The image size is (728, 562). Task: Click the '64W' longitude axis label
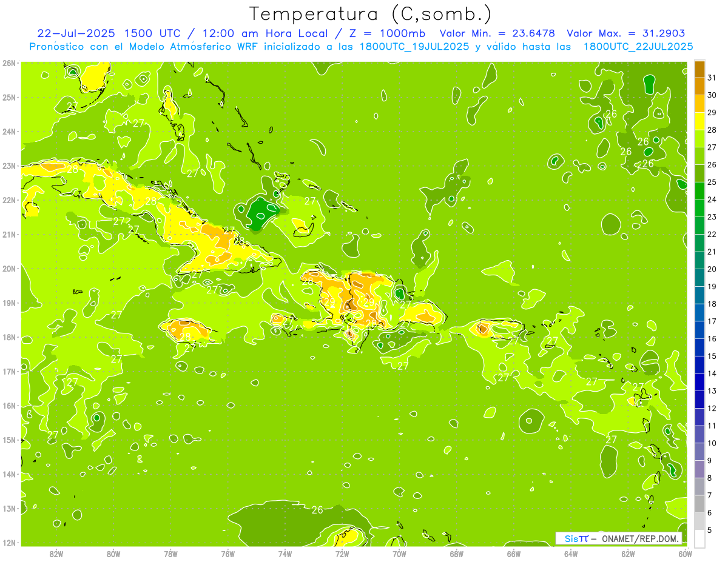coord(571,554)
